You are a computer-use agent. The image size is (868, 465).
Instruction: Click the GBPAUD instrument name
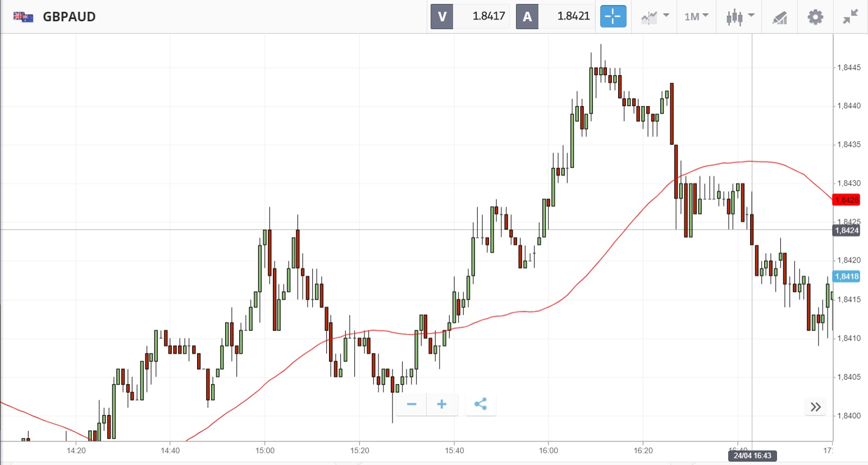pos(69,17)
